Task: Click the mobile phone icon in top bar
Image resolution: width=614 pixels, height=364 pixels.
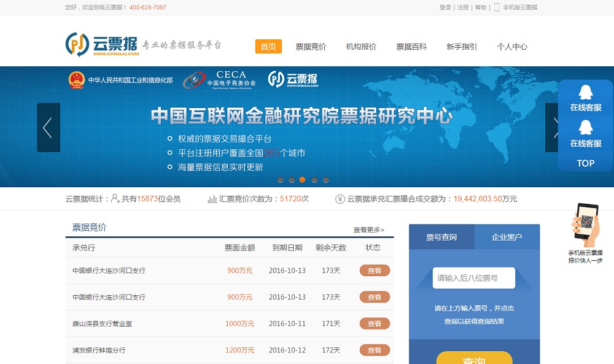Action: click(x=497, y=7)
